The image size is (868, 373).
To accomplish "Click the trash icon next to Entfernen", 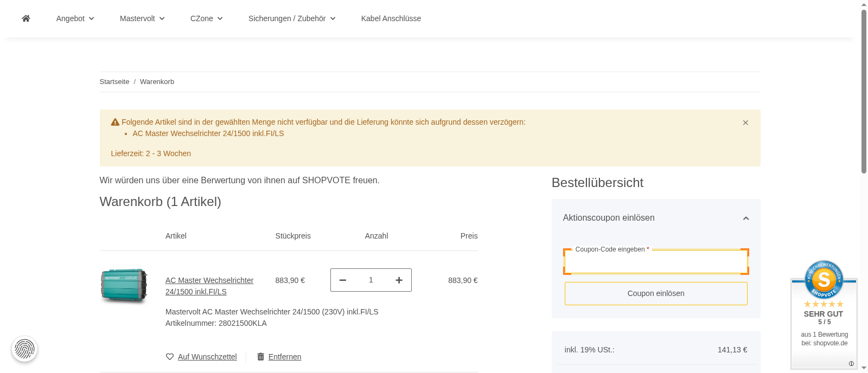I will (x=260, y=357).
